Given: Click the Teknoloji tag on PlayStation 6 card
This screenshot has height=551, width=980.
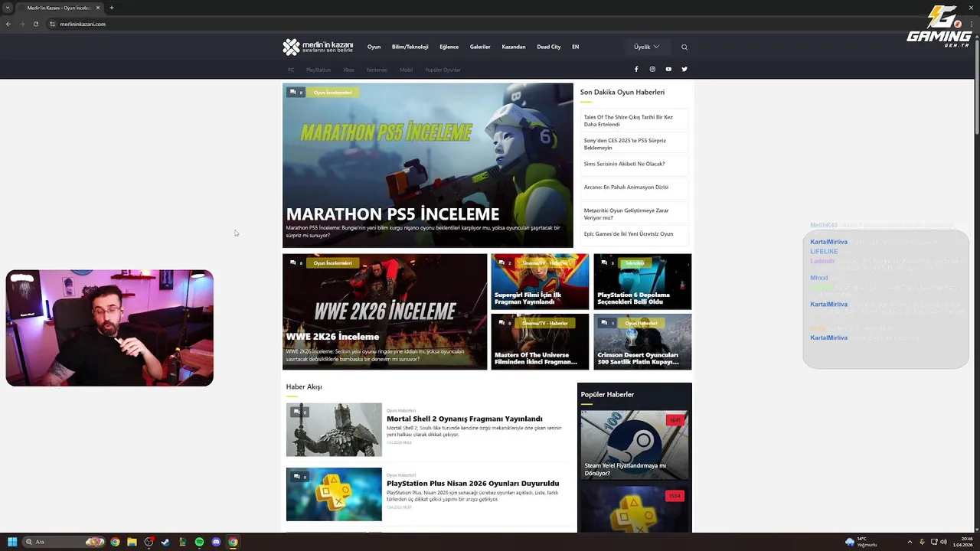Looking at the screenshot, I should coord(634,263).
